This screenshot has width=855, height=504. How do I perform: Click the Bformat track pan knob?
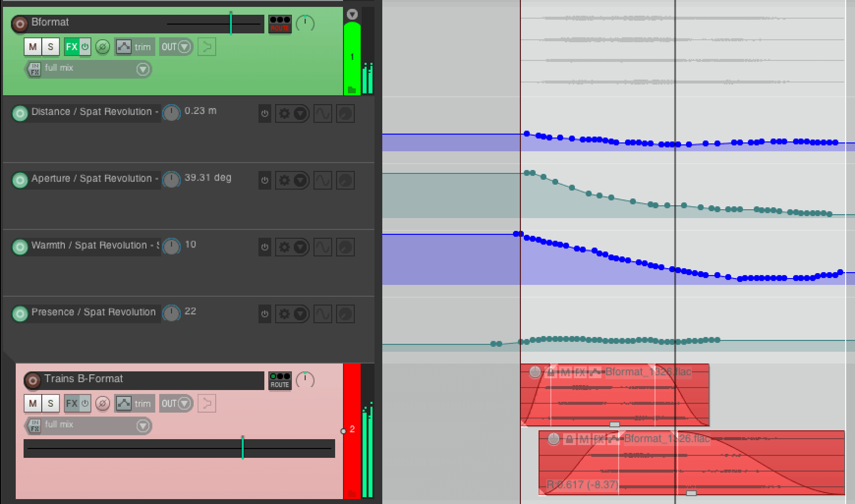[x=305, y=24]
